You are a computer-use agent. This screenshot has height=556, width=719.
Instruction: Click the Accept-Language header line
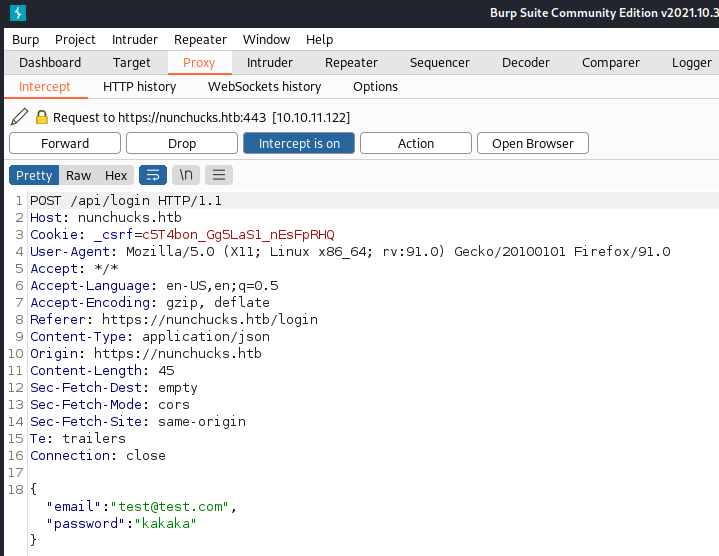(x=154, y=286)
